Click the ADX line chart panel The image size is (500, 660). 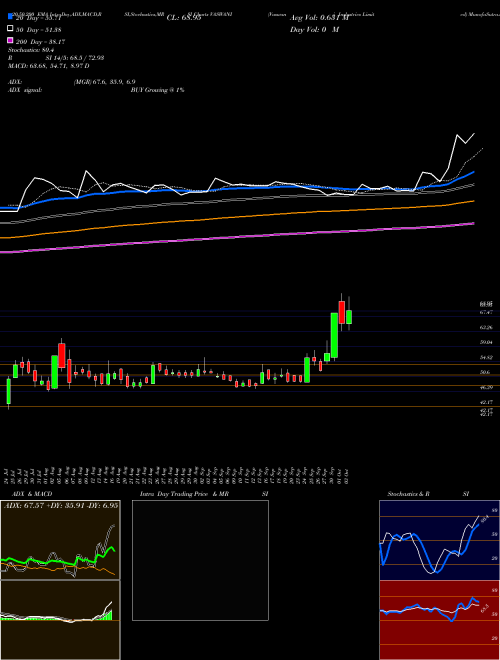tap(60, 540)
